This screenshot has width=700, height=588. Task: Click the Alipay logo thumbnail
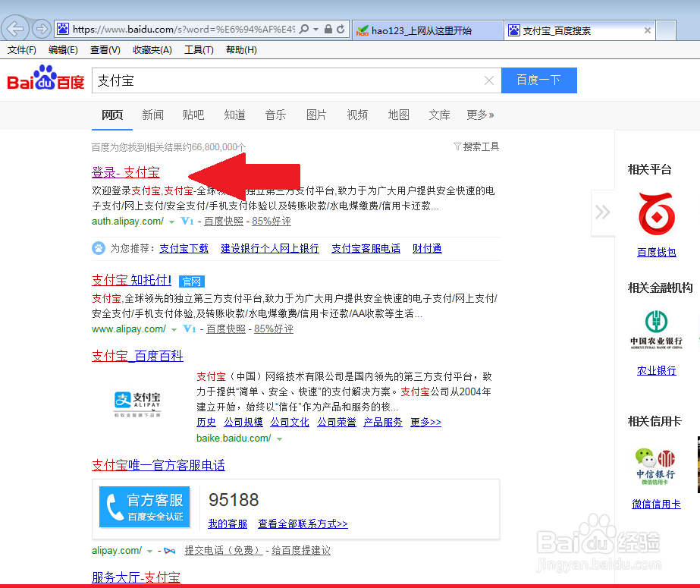point(137,404)
